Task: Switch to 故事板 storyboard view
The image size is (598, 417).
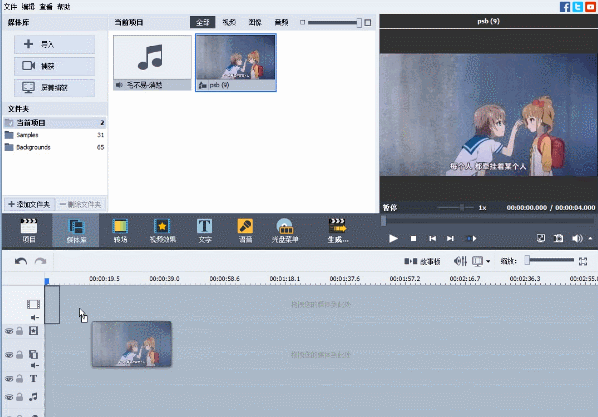Action: 422,261
